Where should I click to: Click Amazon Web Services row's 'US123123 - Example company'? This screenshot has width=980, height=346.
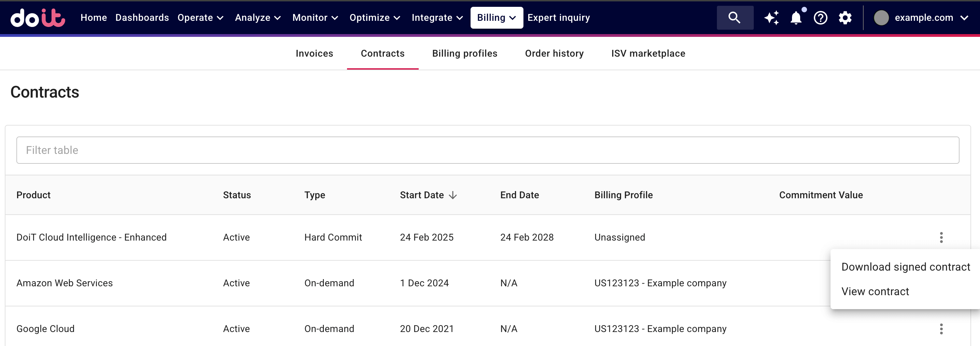tap(660, 283)
